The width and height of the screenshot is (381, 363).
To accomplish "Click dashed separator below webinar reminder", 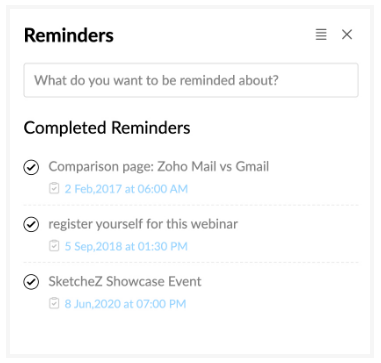I will tap(191, 263).
